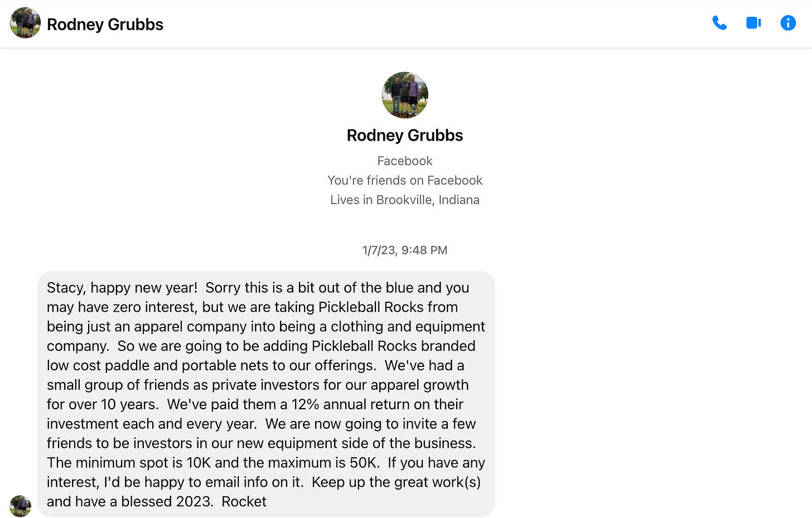Screen dimensions: 812x518
Task: Open conversation information via the info icon
Action: coord(788,23)
